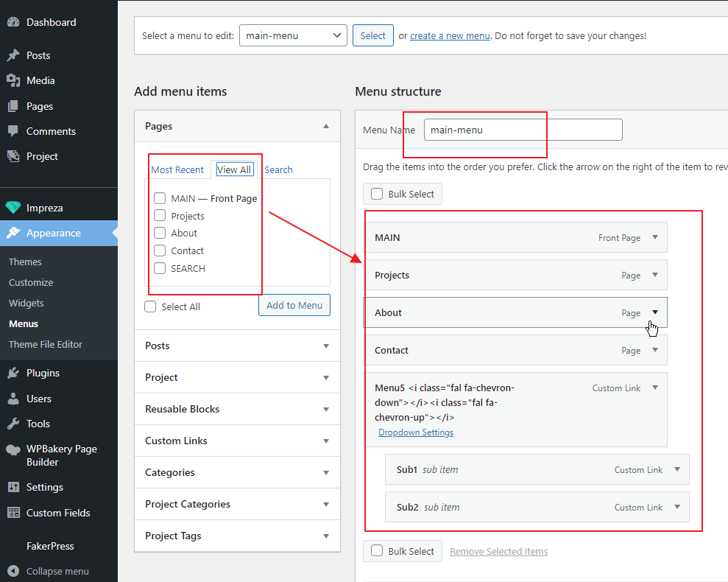Check the Contact page checkbox
The image size is (728, 582).
160,250
